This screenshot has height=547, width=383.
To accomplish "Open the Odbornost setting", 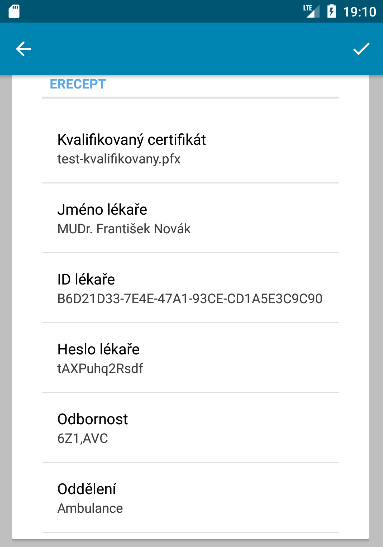I will tap(190, 428).
